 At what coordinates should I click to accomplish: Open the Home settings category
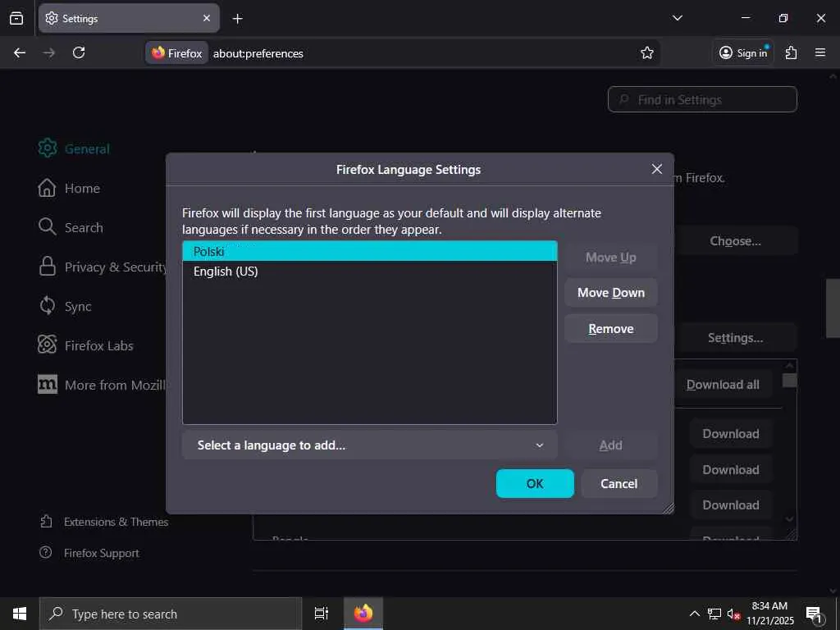pos(69,188)
